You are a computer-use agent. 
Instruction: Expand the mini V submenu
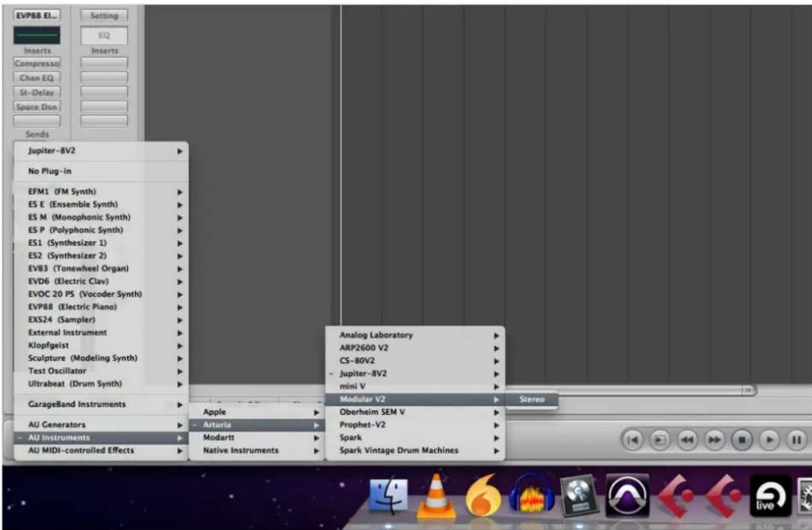tap(416, 386)
